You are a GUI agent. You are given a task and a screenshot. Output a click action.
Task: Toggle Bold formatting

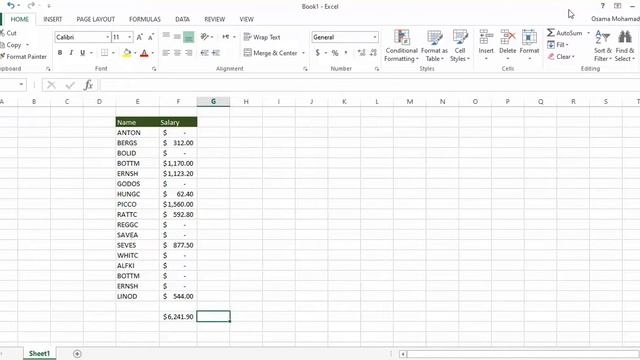tap(60, 53)
